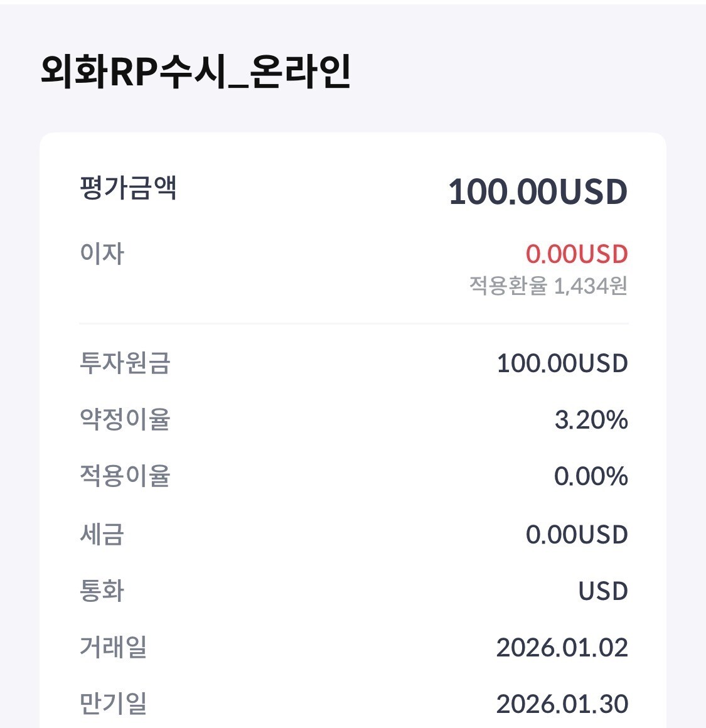Tap the maturity date 2026.01.30
This screenshot has width=706, height=728.
tap(562, 704)
